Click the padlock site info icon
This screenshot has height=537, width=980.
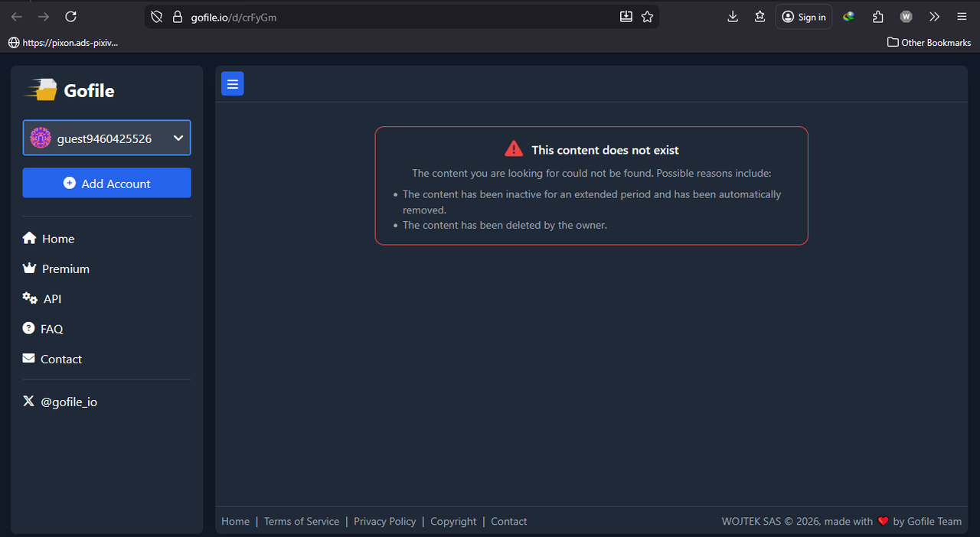click(178, 17)
